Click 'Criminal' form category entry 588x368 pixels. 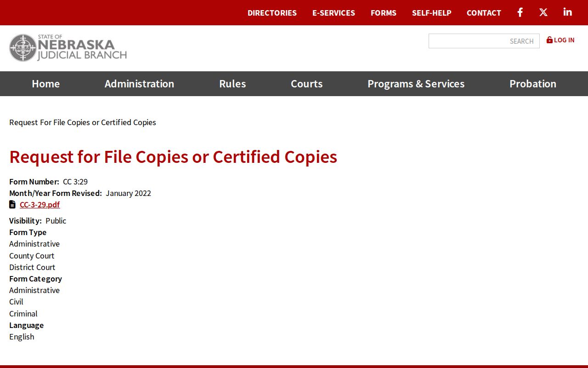click(x=23, y=314)
